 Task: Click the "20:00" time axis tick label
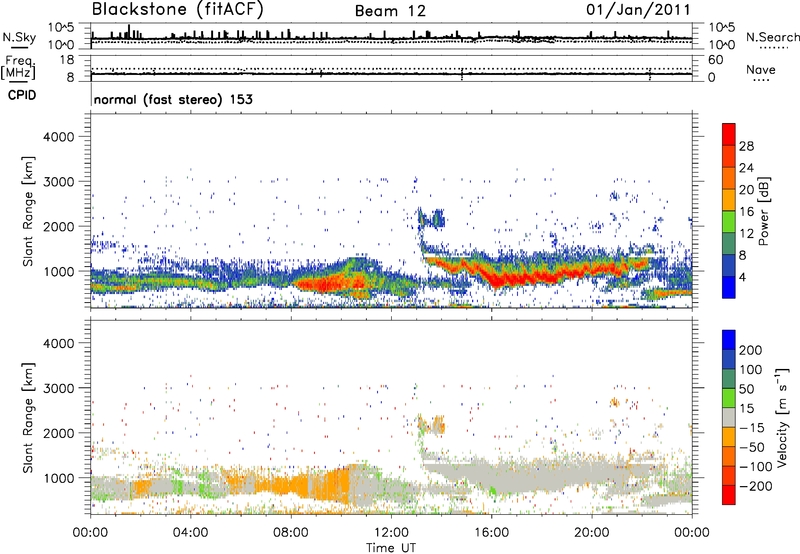pyautogui.click(x=591, y=533)
